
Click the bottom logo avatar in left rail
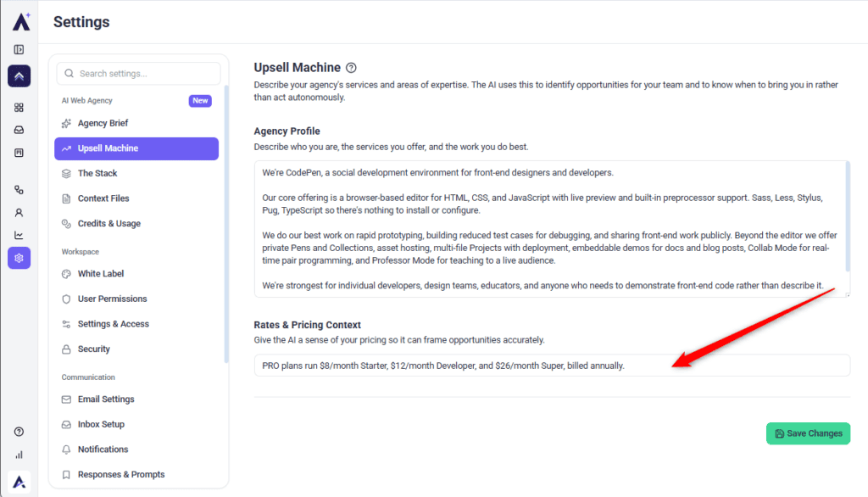pos(19,482)
